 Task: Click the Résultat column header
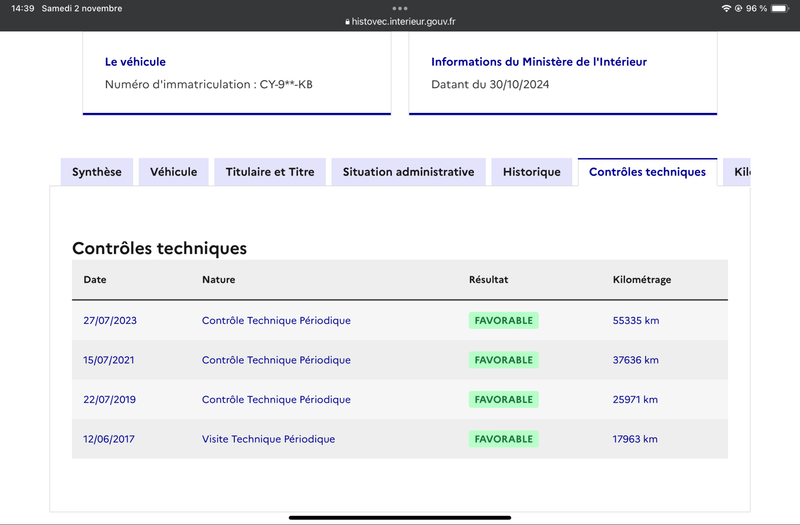pos(489,280)
